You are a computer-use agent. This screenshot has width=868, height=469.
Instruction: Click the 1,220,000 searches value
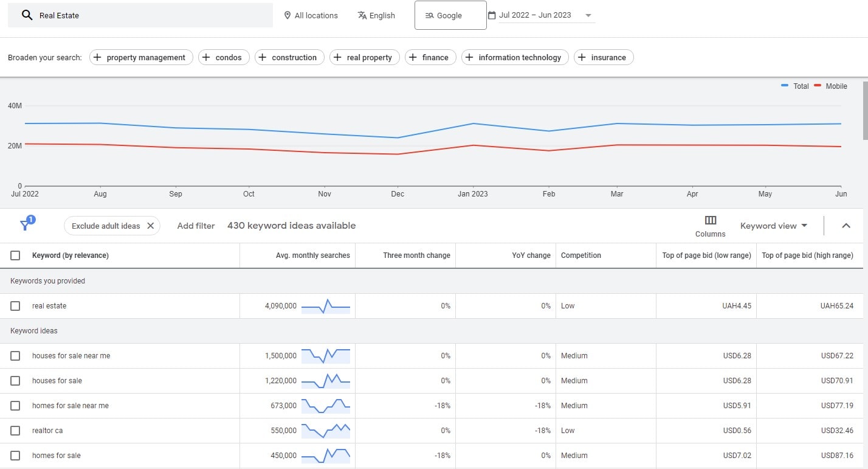(x=281, y=381)
